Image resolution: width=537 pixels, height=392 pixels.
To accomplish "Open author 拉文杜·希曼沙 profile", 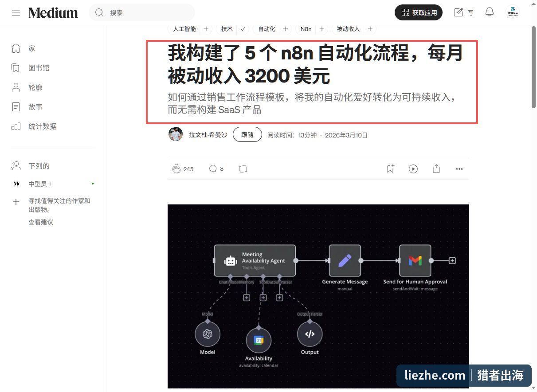I will (208, 135).
